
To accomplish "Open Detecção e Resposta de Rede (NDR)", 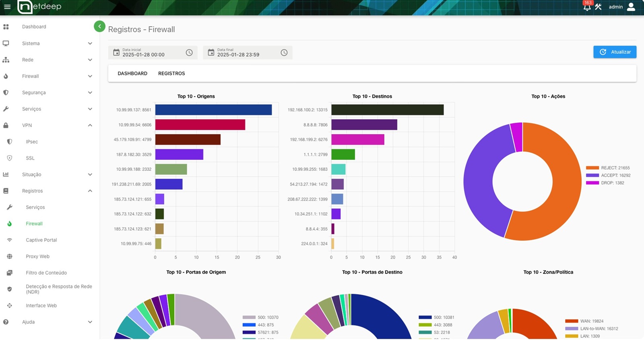I will coord(59,289).
